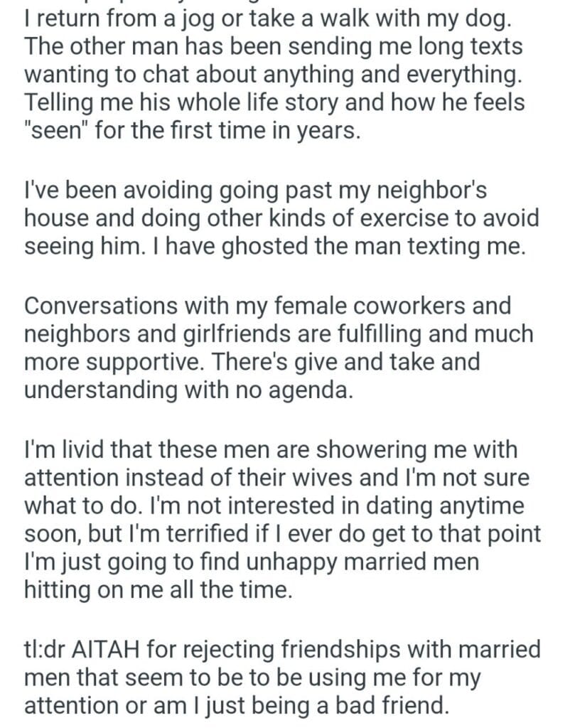This screenshot has width=570, height=728.
Task: Click the word "dog" ending the first line
Action: pyautogui.click(x=492, y=17)
